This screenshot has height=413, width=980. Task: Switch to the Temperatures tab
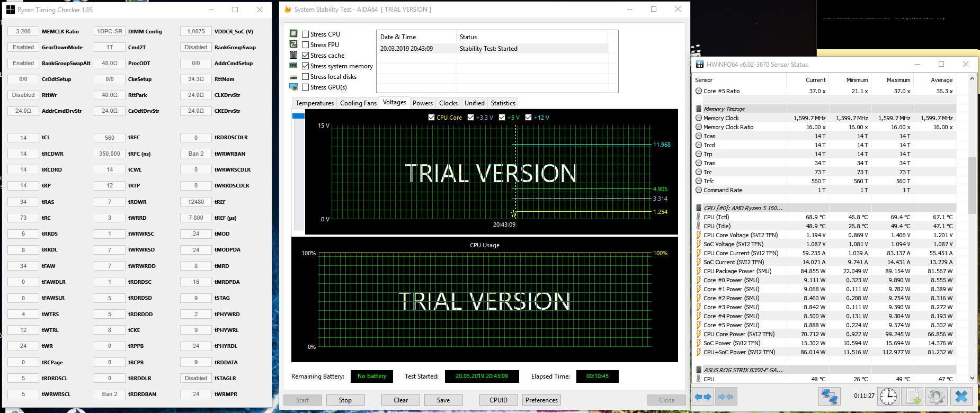coord(315,103)
